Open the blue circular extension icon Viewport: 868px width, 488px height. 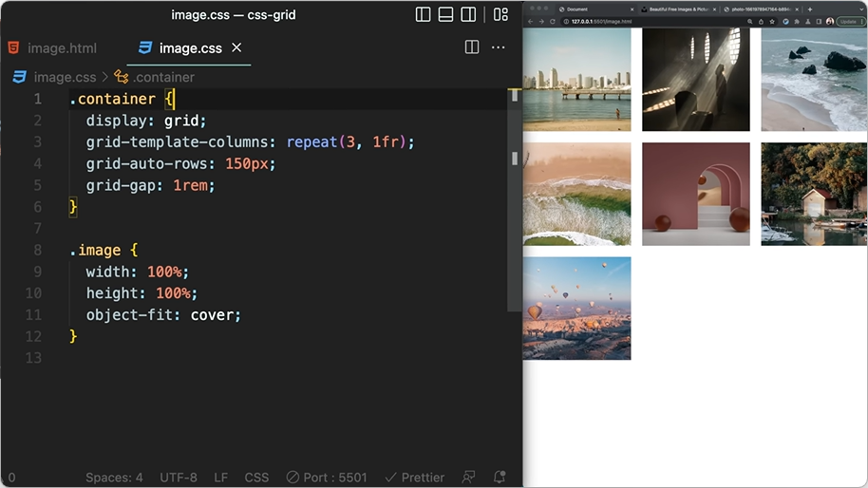point(785,22)
